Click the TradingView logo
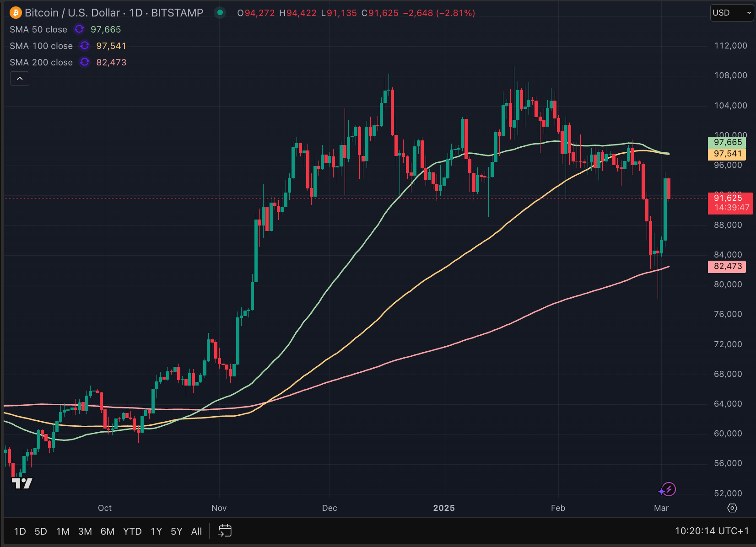 click(x=22, y=483)
